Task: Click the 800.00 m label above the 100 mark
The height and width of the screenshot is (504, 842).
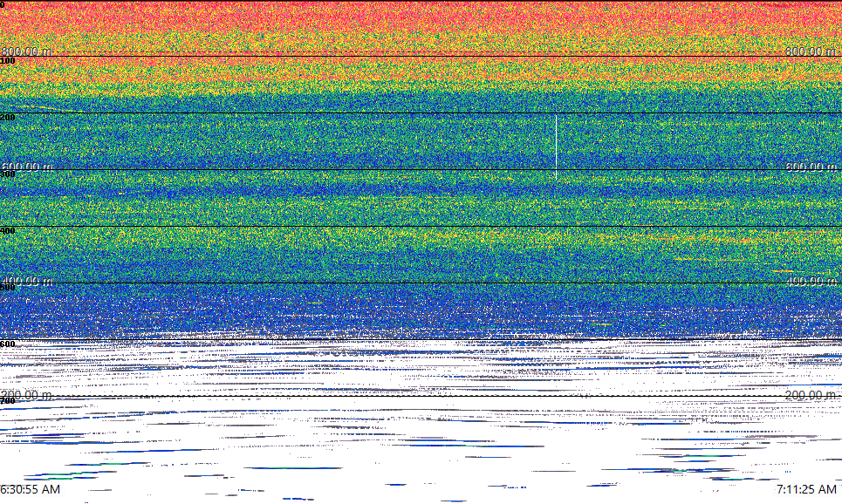Action: (27, 51)
